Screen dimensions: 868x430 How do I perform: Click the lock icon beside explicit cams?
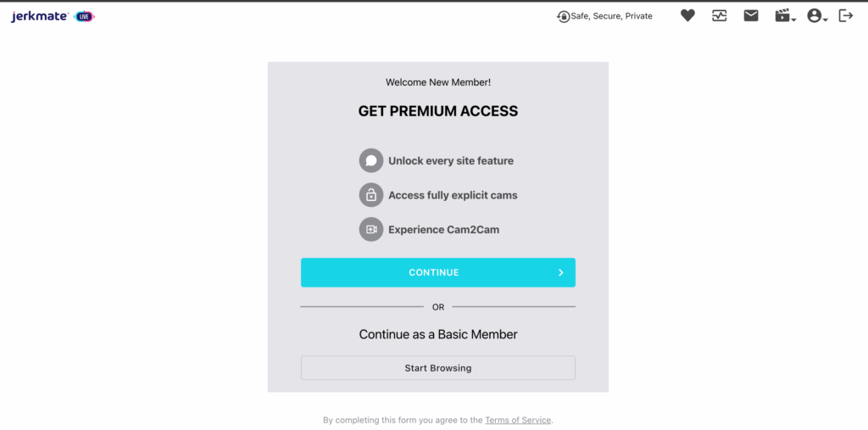click(x=371, y=195)
